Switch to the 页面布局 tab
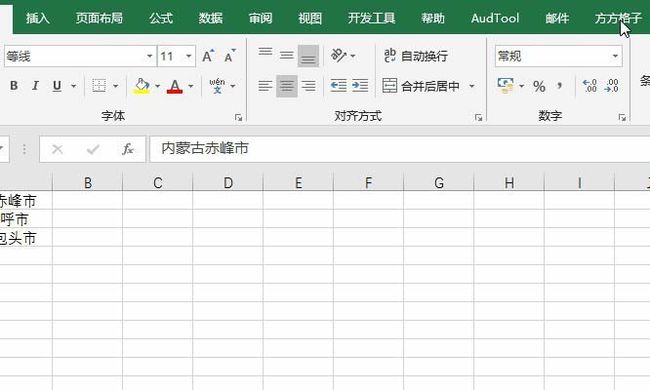Screen dimensions: 650x390 (99, 18)
